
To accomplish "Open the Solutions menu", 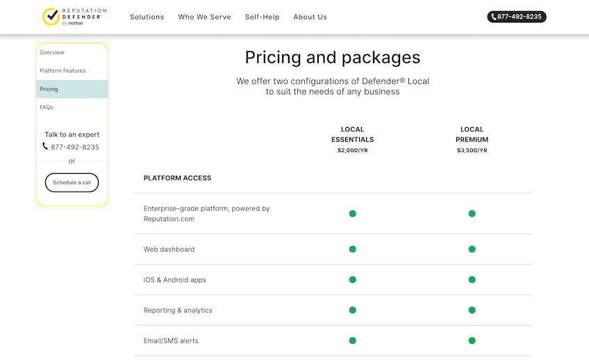I will 147,17.
